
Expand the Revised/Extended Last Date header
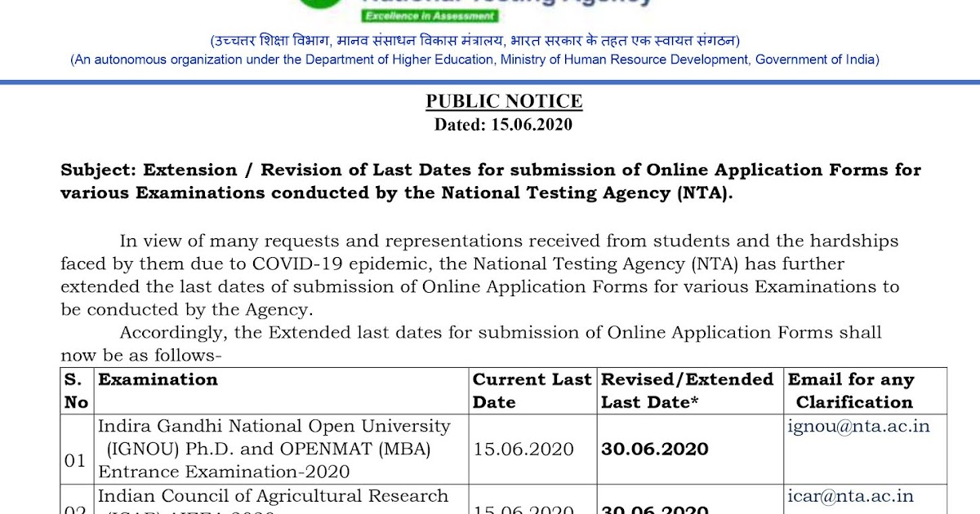pos(686,391)
